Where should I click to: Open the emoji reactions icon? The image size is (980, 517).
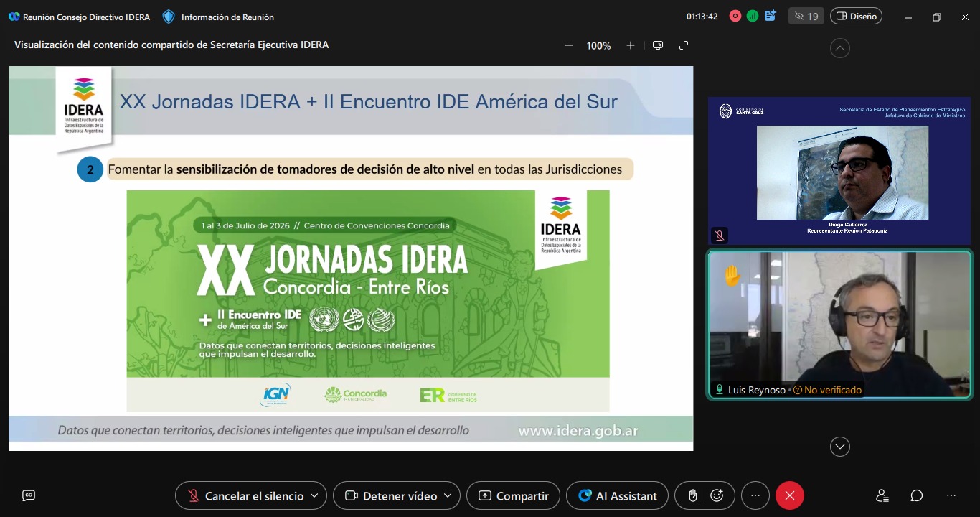point(717,495)
